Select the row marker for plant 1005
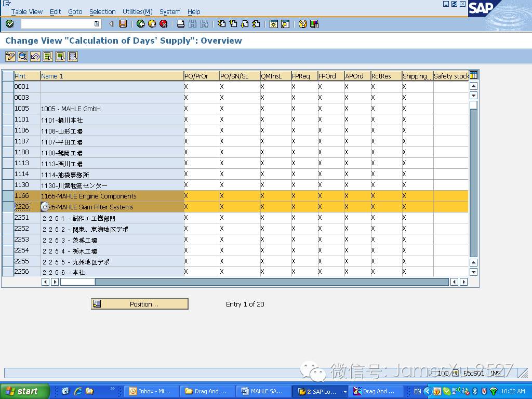 pyautogui.click(x=8, y=109)
